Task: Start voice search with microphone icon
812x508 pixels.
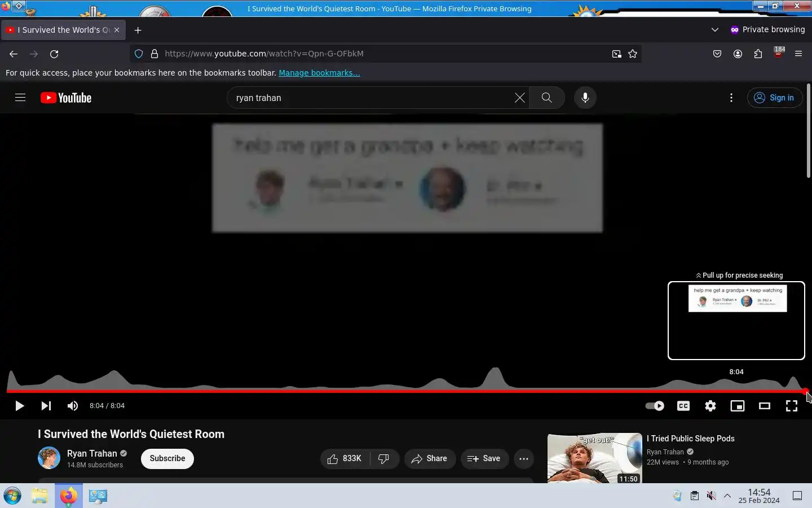Action: click(x=585, y=98)
